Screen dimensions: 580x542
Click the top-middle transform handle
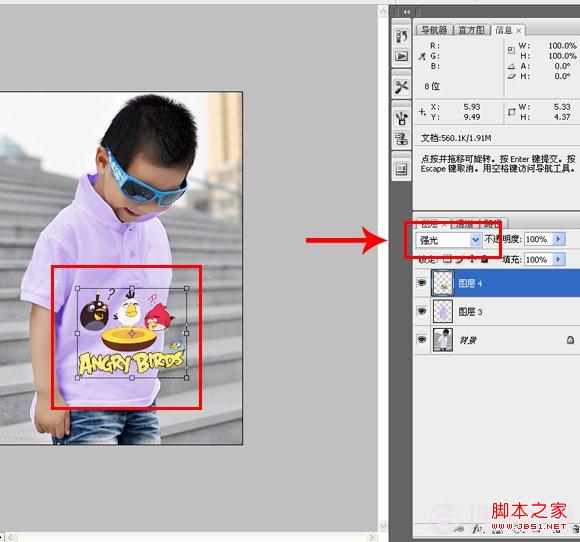click(132, 288)
